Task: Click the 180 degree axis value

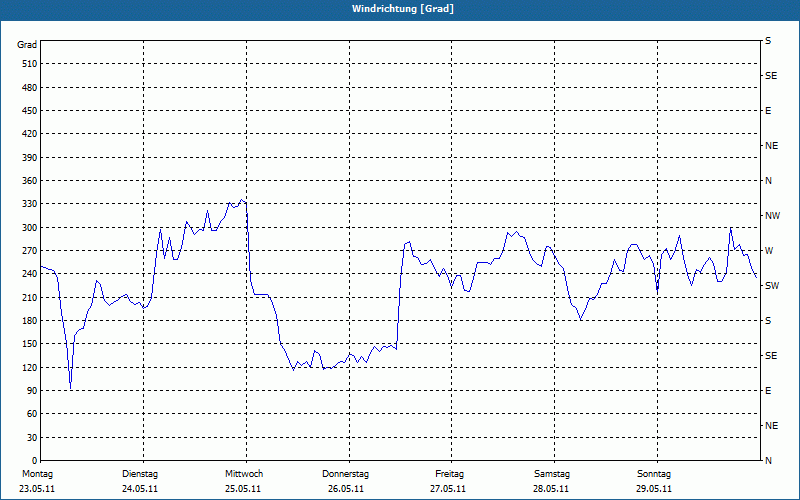Action: 29,321
